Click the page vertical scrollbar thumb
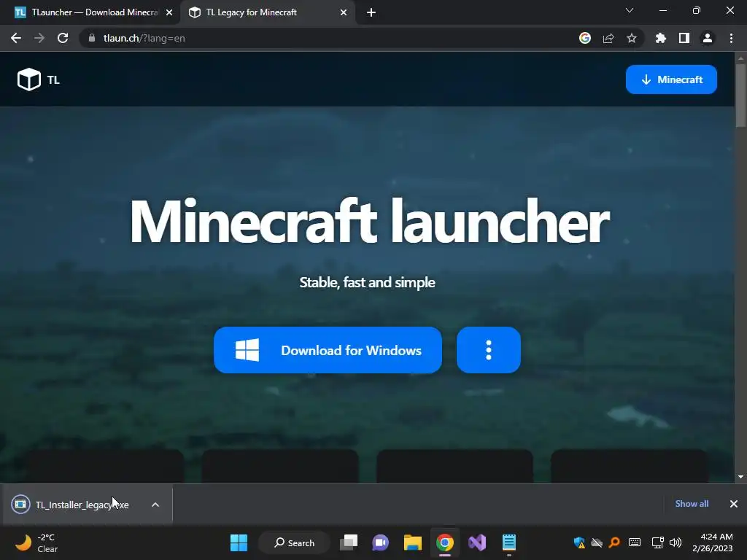 pyautogui.click(x=740, y=96)
